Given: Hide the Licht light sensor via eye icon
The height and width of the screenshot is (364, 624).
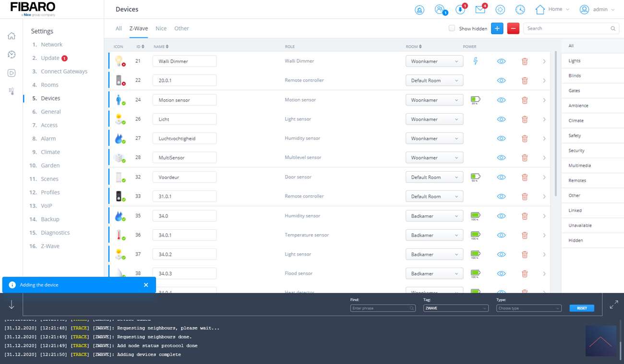Looking at the screenshot, I should [x=501, y=119].
